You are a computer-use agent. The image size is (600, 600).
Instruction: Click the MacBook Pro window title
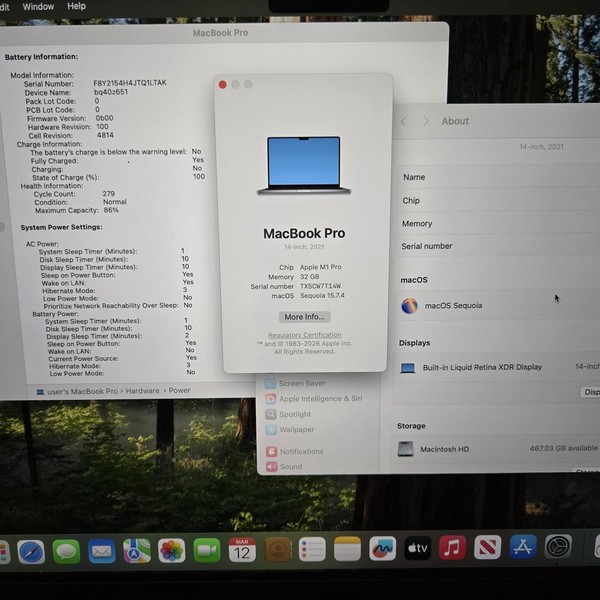(220, 33)
